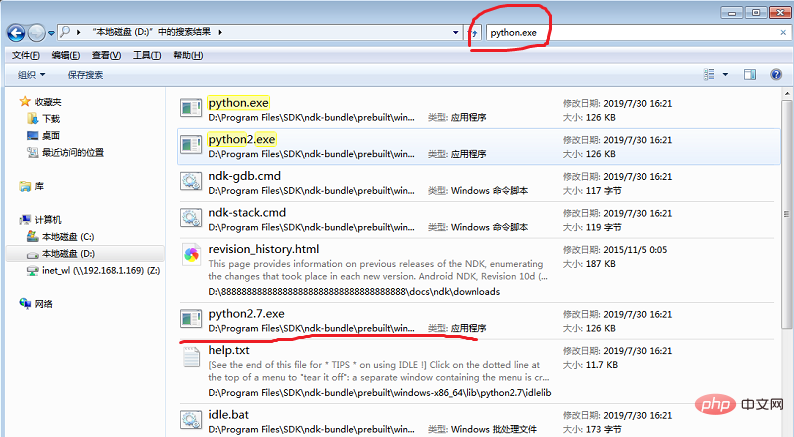Screen dimensions: 794x437
Task: Expand the address bar history dropdown
Action: click(456, 32)
